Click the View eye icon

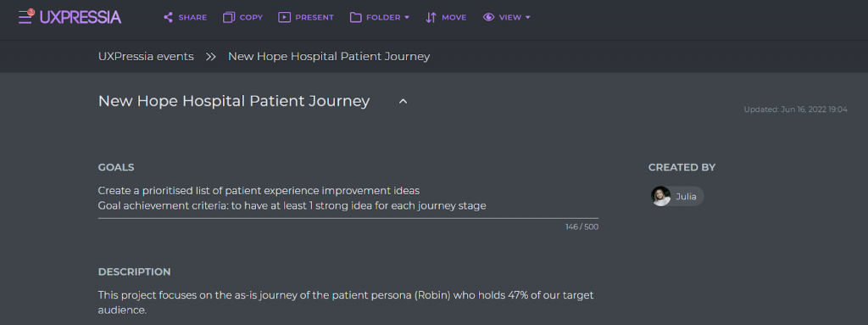[488, 17]
